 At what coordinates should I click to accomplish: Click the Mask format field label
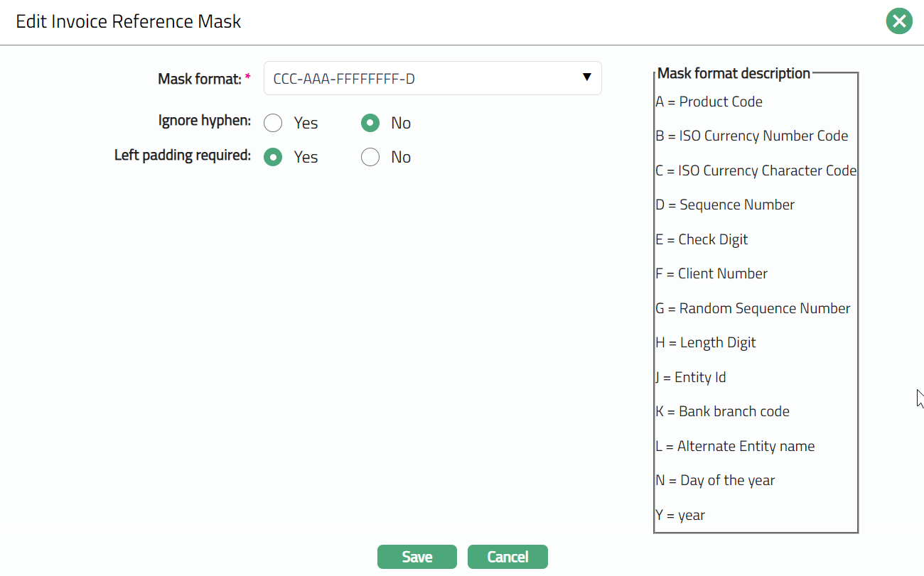coord(200,79)
